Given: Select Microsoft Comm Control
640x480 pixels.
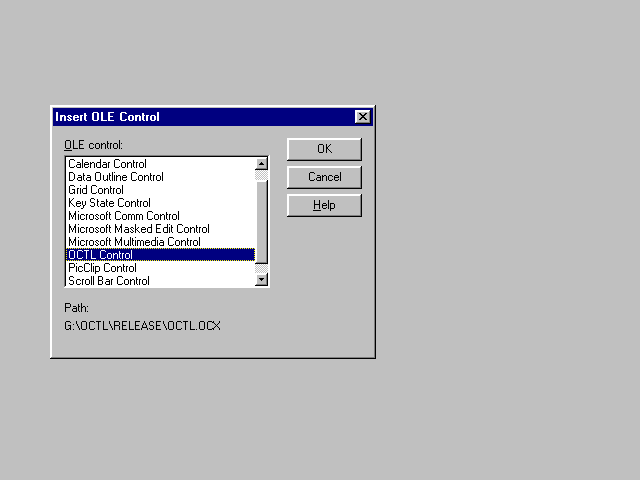Looking at the screenshot, I should pyautogui.click(x=123, y=216).
